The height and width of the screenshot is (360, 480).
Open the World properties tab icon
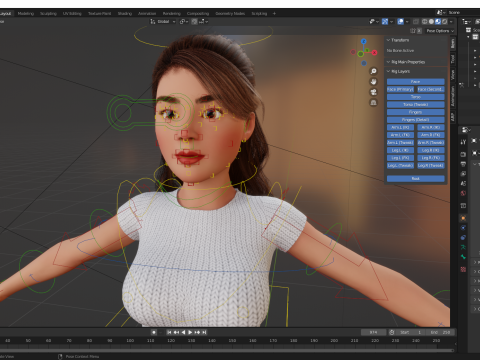click(x=463, y=193)
